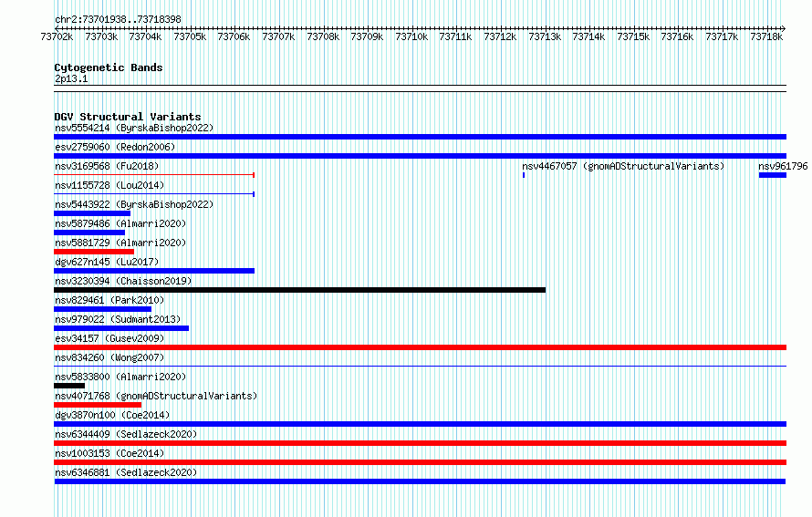812x517 pixels.
Task: Open the esv2759060 (Redon2006) variant label
Action: (115, 147)
